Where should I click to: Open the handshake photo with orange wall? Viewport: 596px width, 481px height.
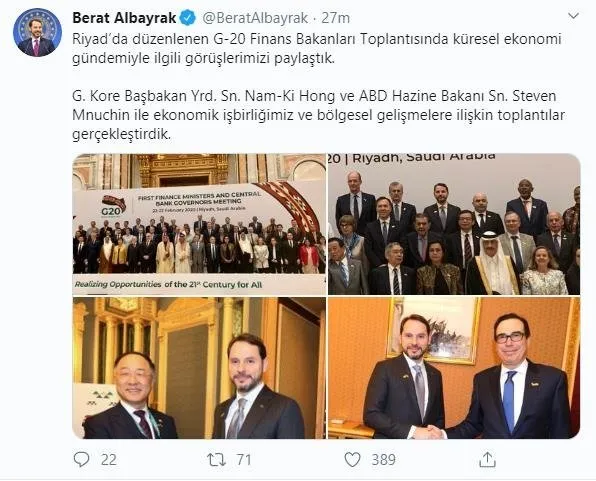(454, 368)
